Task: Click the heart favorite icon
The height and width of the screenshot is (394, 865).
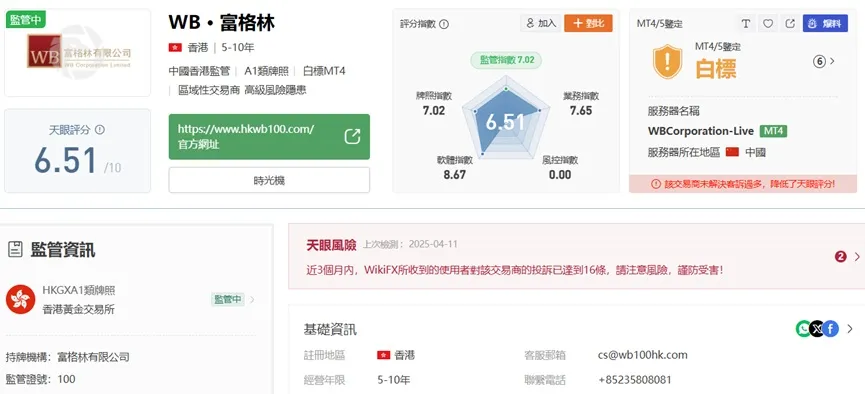Action: click(x=768, y=24)
